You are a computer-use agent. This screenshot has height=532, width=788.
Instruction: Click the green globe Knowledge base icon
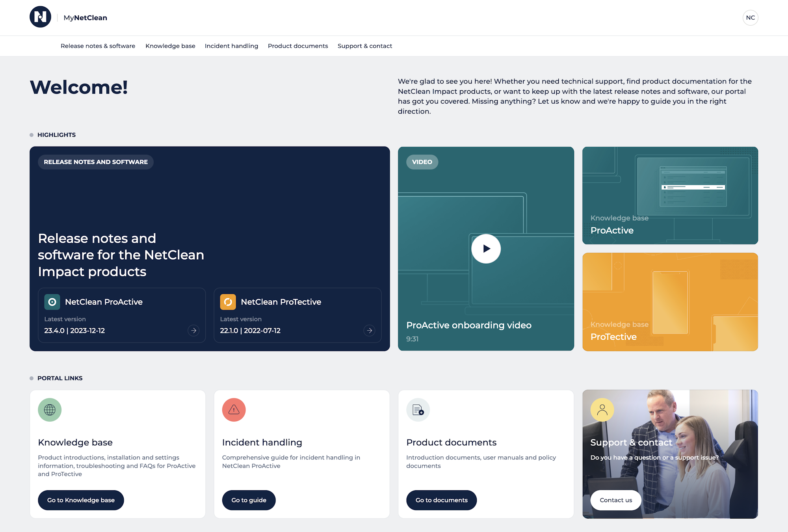point(50,410)
